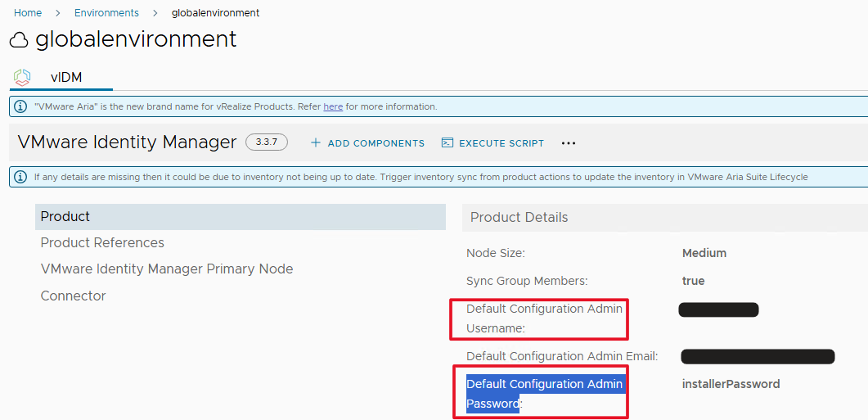Open the 'here' link for more information

click(333, 106)
